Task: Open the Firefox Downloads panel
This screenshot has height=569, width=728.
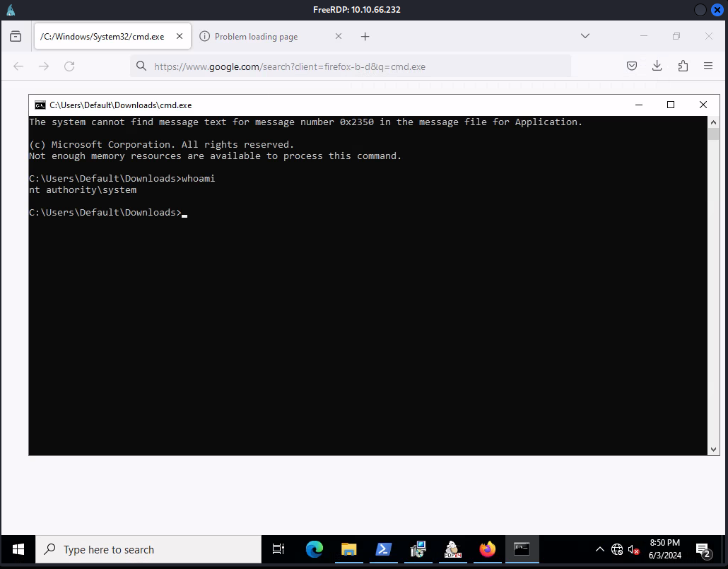Action: 657,66
